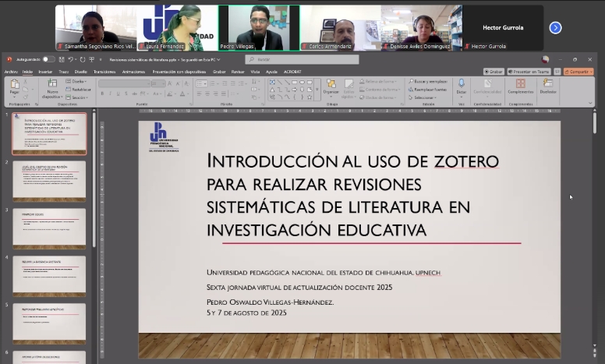This screenshot has height=364, width=605.
Task: Switch to the Transiciones tab
Action: click(x=104, y=72)
